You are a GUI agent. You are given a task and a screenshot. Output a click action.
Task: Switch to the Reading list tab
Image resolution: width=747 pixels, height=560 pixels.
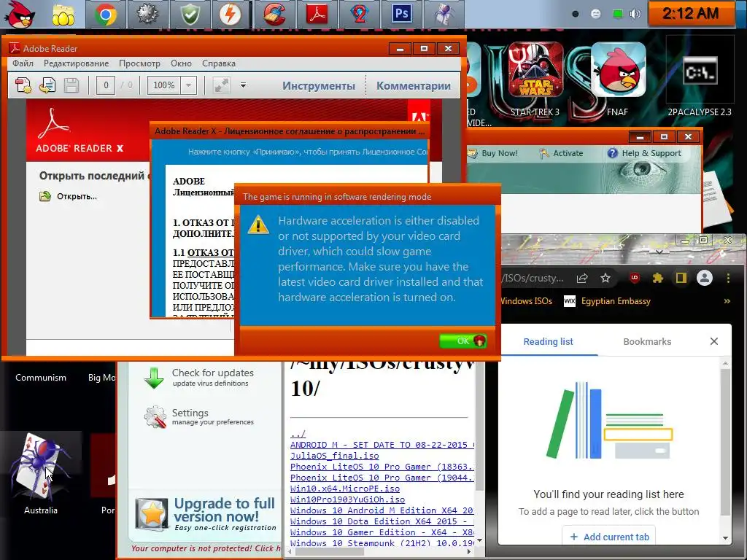[548, 341]
